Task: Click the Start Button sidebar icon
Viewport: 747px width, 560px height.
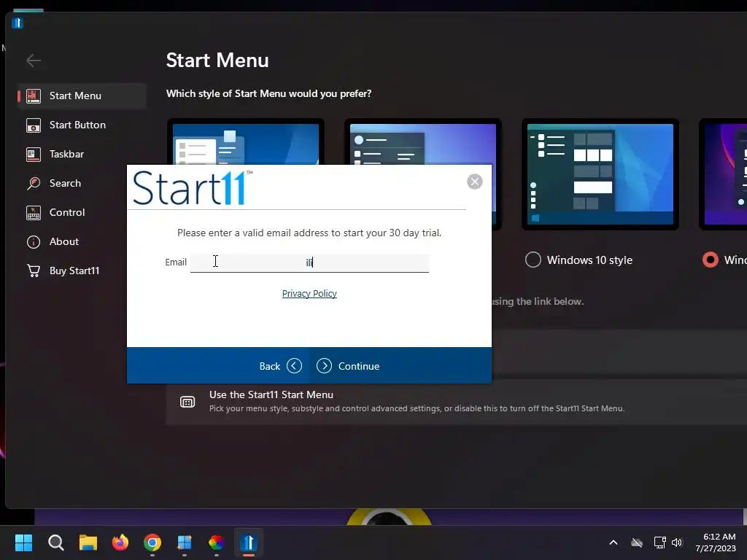Action: [34, 125]
